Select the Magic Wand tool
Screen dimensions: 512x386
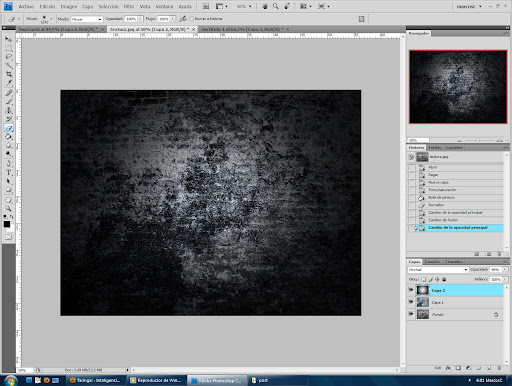coord(8,65)
